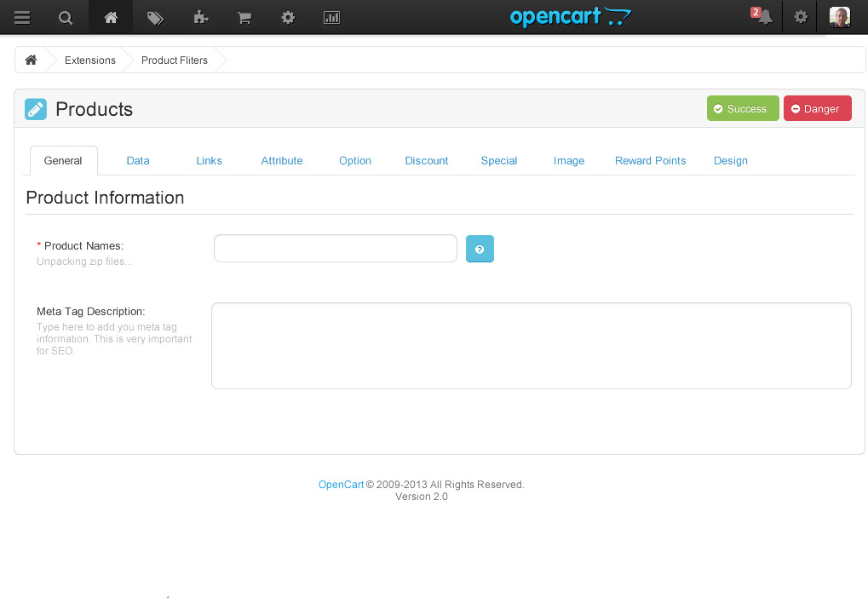
Task: Navigate to Extensions breadcrumb
Action: 90,60
